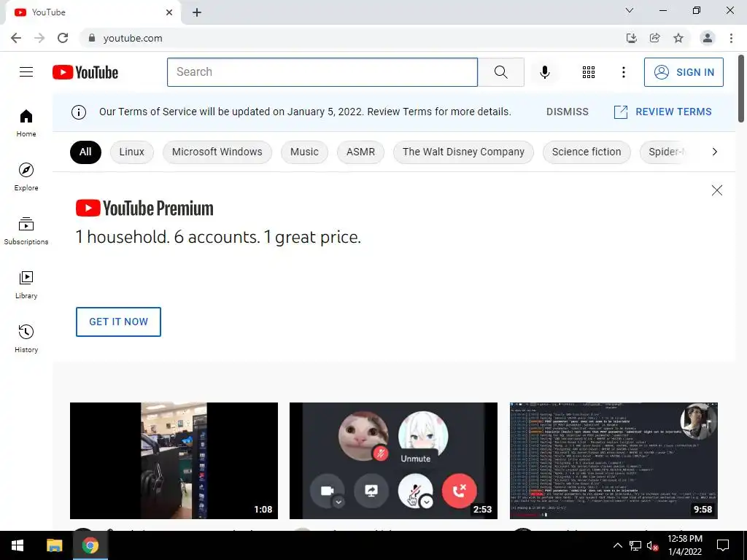Open Chrome's three-dot menu
The image size is (747, 560).
point(731,38)
